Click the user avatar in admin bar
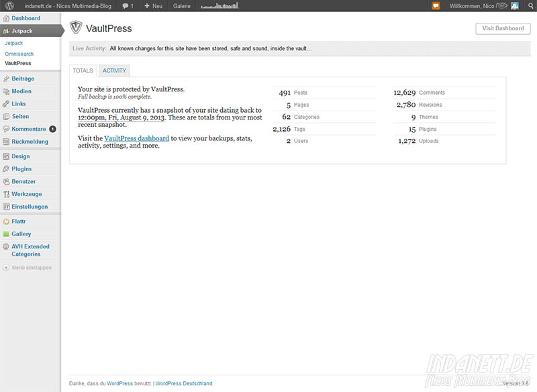The height and width of the screenshot is (392, 537). pos(514,6)
